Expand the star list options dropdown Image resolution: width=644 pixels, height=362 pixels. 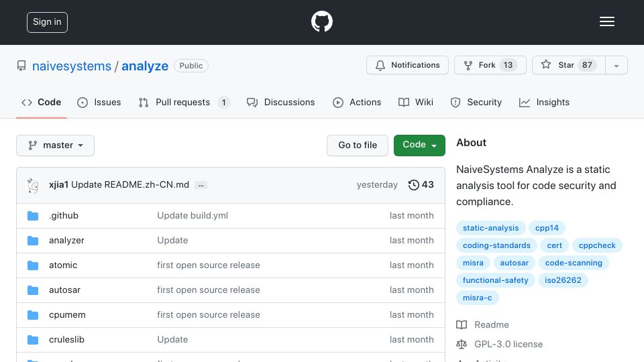pyautogui.click(x=616, y=65)
